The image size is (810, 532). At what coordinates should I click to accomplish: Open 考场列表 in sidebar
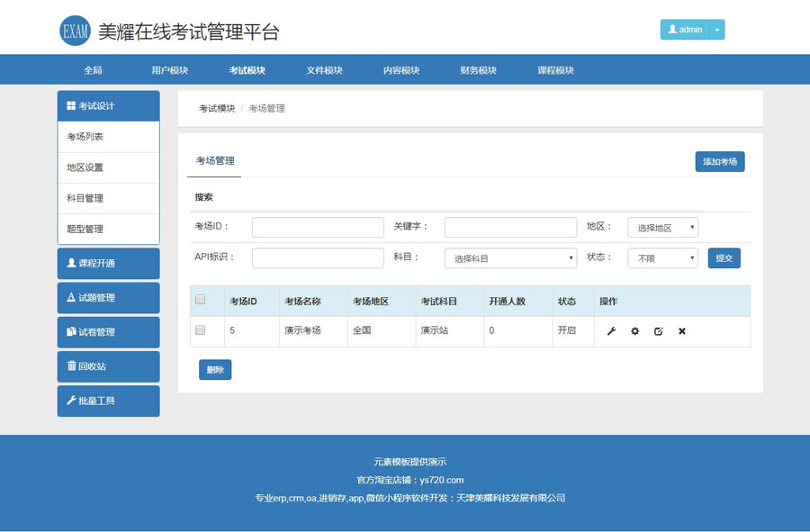coord(109,137)
